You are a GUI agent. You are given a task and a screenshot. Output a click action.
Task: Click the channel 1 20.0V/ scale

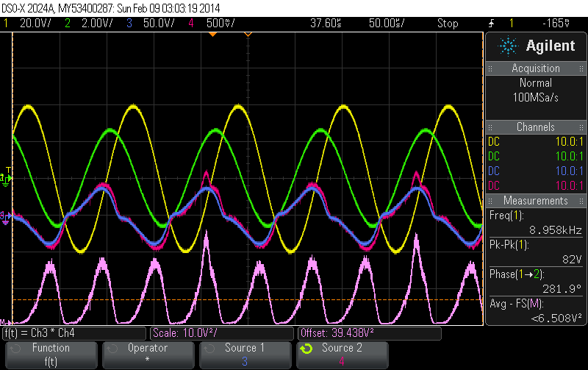pos(35,24)
